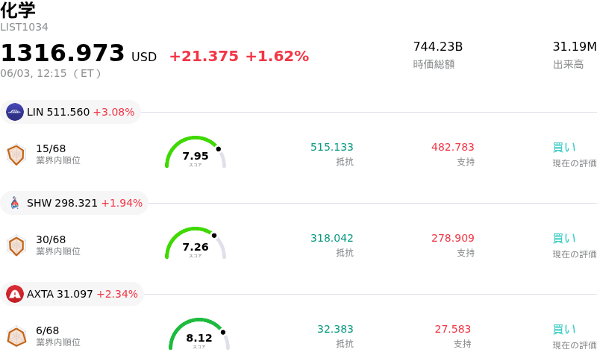
Task: Select LIN support value 482.783
Action: point(453,147)
